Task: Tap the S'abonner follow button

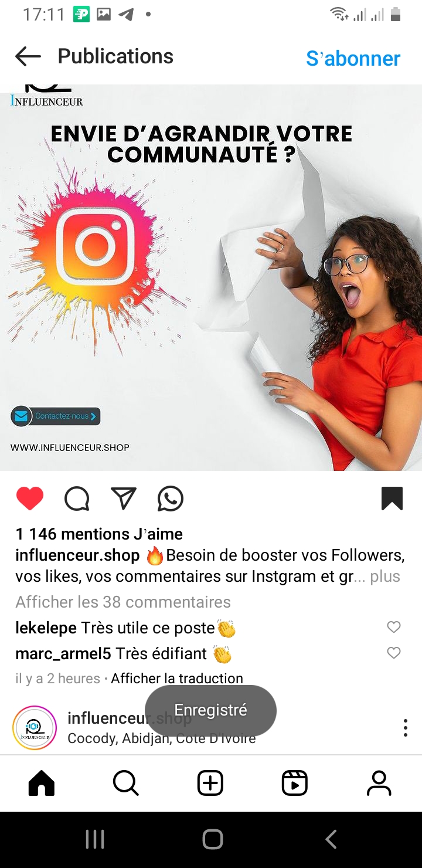Action: [x=353, y=58]
